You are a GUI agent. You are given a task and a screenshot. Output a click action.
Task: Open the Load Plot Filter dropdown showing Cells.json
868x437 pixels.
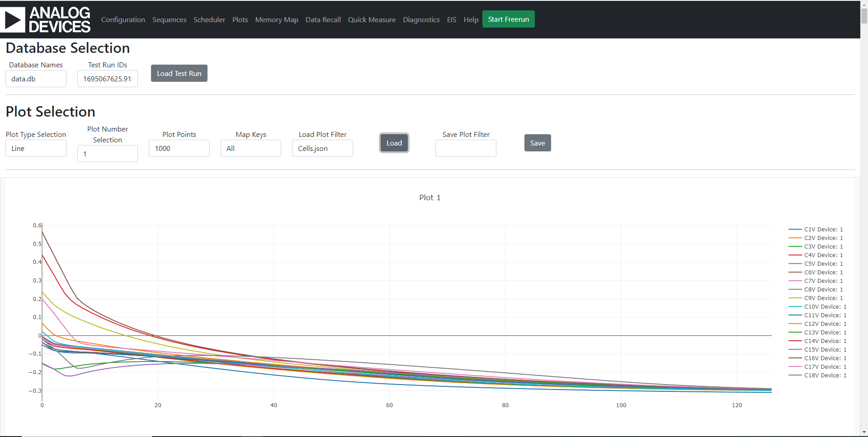[322, 148]
